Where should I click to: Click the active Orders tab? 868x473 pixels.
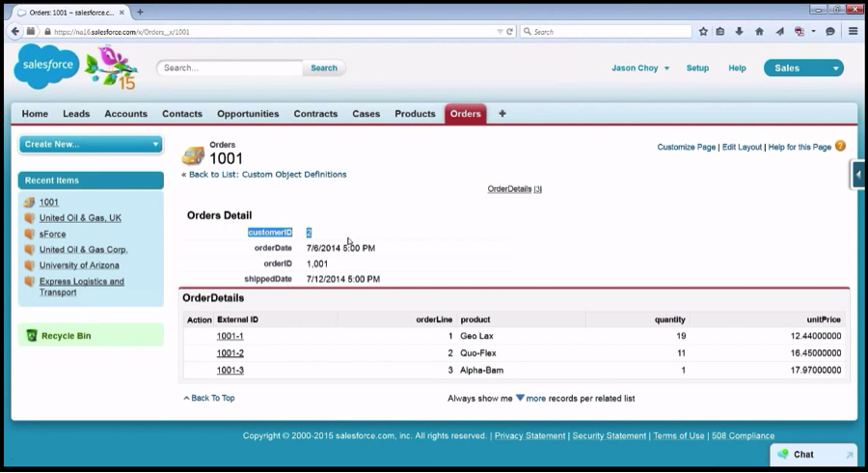coord(466,114)
